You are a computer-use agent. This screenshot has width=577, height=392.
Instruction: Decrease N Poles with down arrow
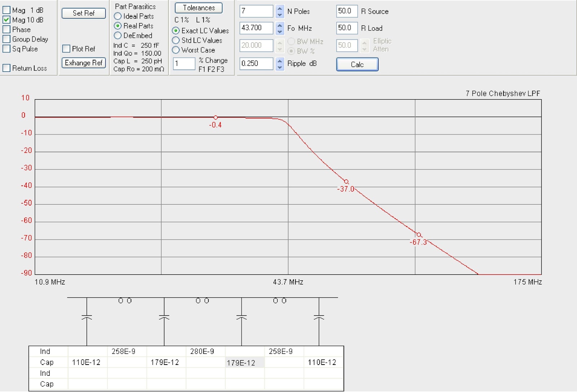click(x=280, y=14)
